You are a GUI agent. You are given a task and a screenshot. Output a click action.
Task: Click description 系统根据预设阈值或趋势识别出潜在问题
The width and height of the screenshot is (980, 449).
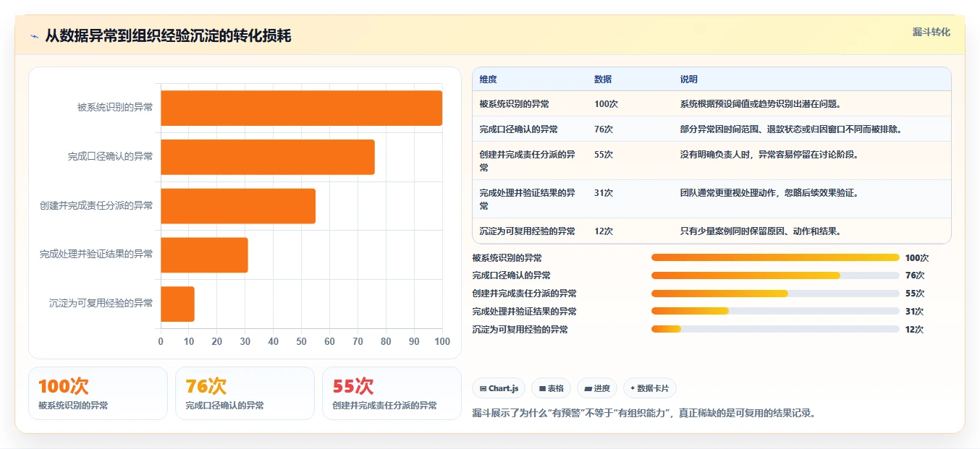click(x=761, y=104)
